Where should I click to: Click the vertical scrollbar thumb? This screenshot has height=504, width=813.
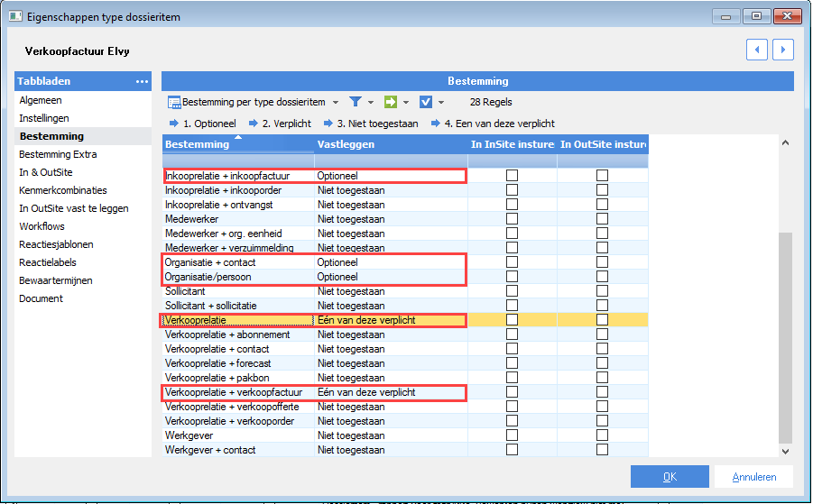coord(786,338)
